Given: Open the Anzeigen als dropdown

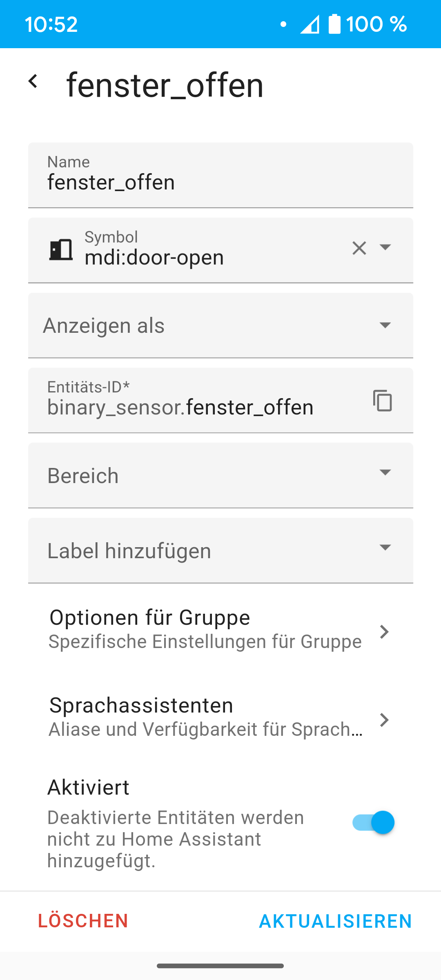Looking at the screenshot, I should [x=220, y=325].
